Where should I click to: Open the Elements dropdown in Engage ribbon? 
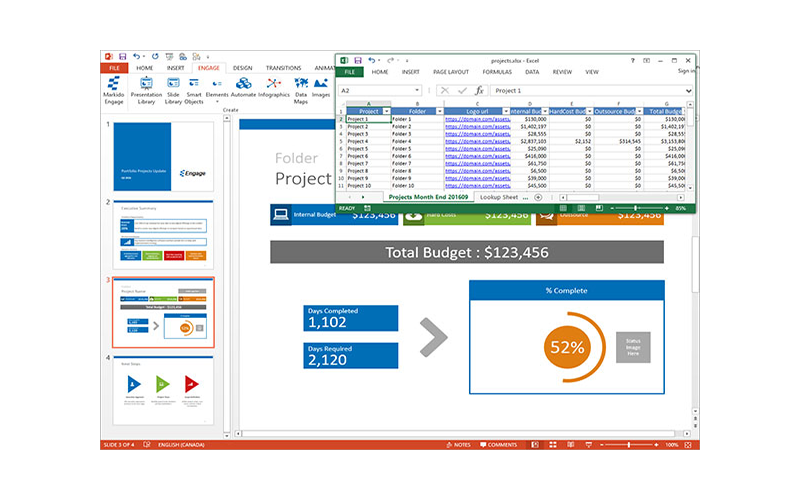click(x=217, y=91)
